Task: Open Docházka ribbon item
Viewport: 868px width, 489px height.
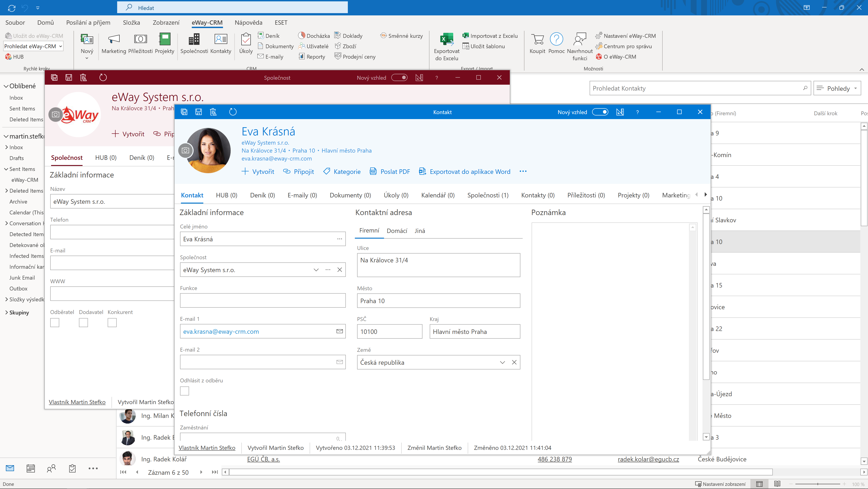Action: click(314, 36)
